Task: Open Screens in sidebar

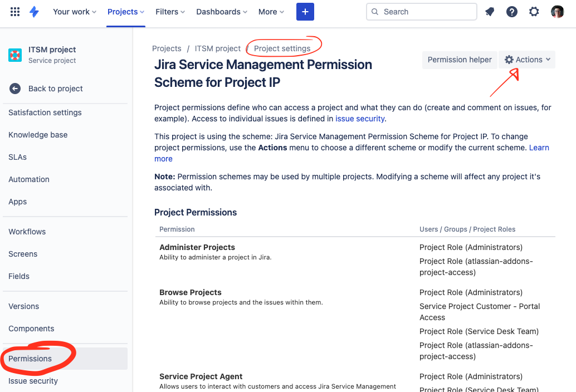Action: tap(23, 254)
